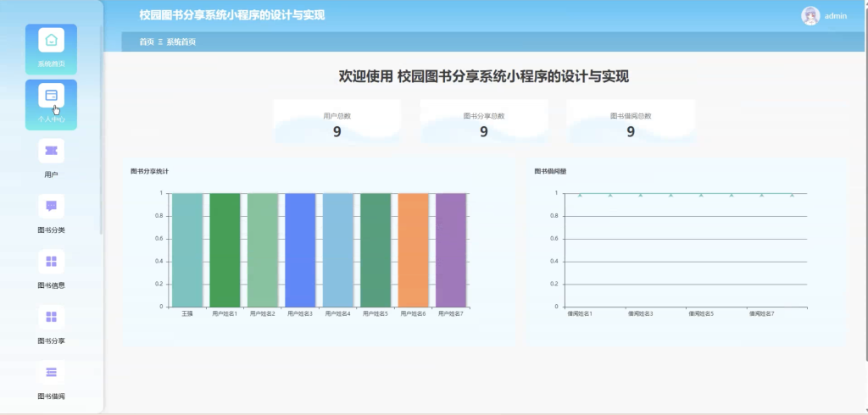Click the 图书借阅总数 statistics card
The image size is (868, 415).
point(631,122)
